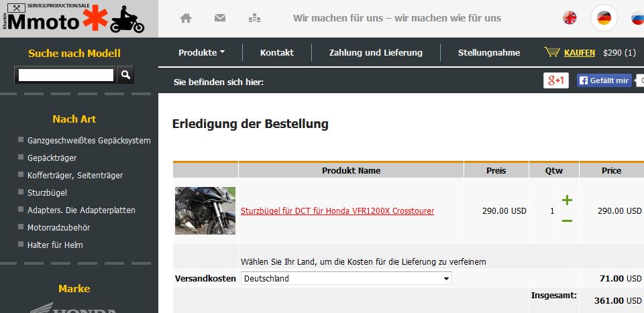
Task: Open Zahlung und Lieferung page
Action: tap(376, 52)
